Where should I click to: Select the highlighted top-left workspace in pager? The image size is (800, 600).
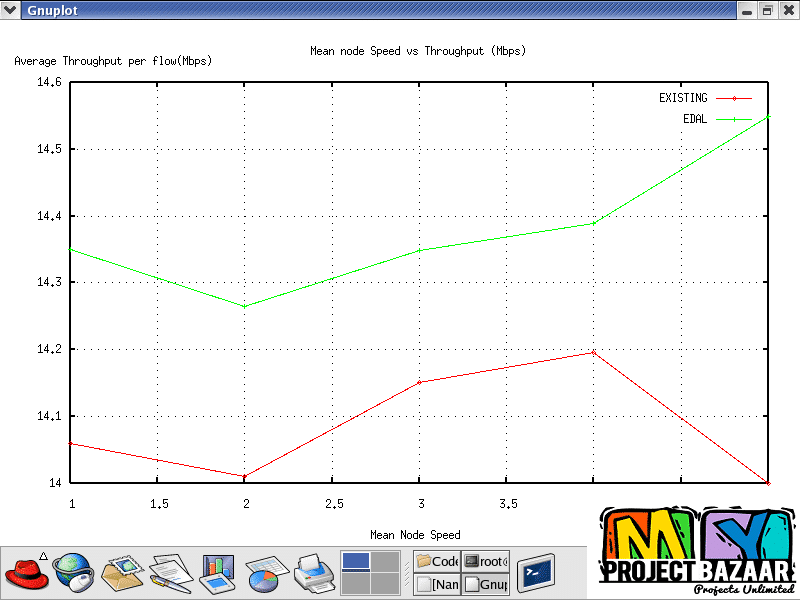point(356,561)
